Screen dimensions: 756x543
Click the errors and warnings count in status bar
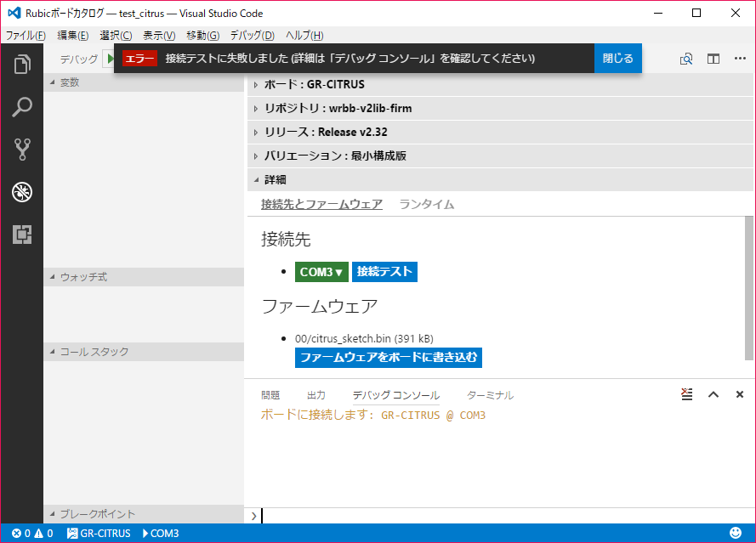pyautogui.click(x=32, y=534)
